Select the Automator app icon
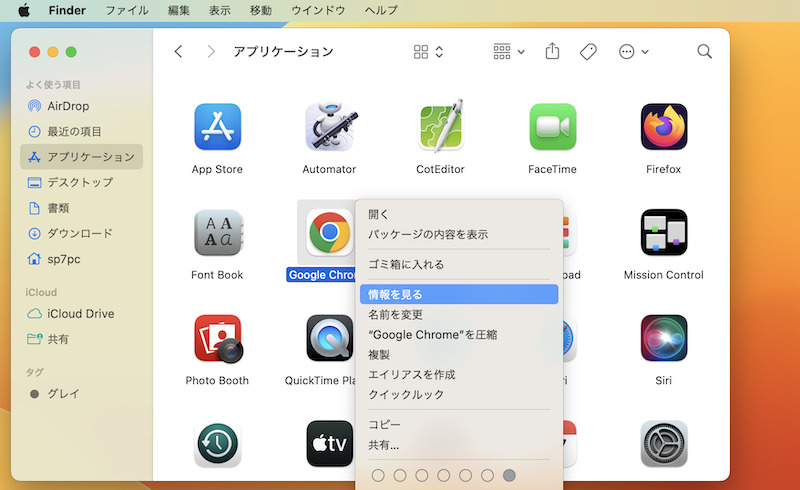The width and height of the screenshot is (800, 490). [x=329, y=128]
